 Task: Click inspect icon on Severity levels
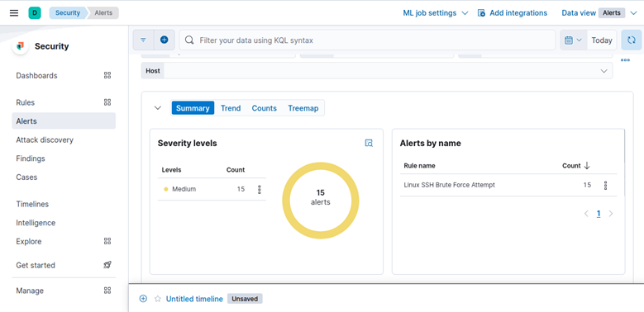pos(369,143)
